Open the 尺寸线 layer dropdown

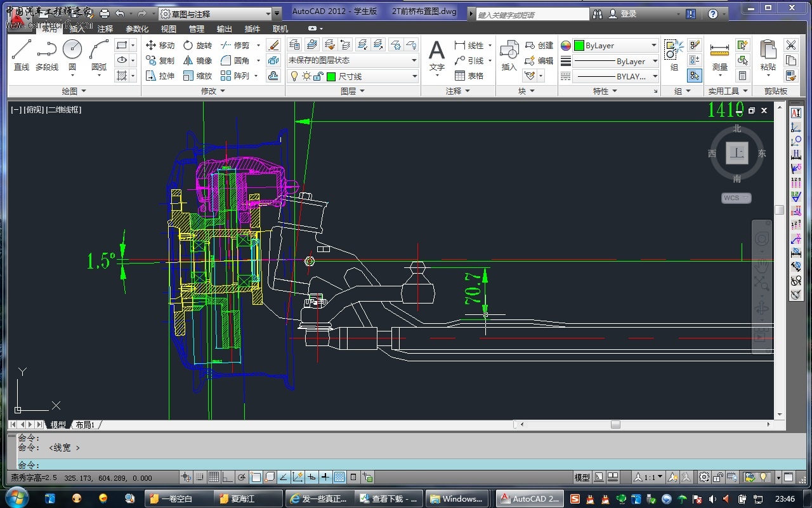pos(353,76)
